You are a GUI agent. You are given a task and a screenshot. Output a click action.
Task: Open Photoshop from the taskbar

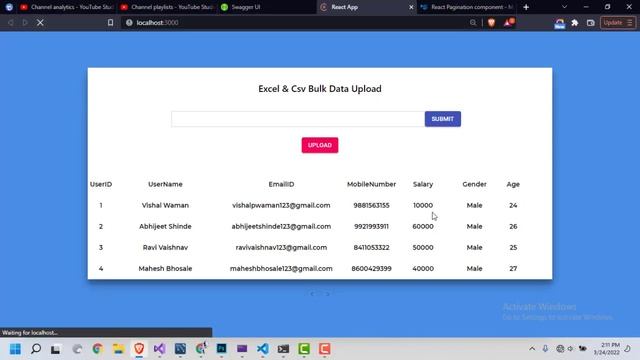pyautogui.click(x=222, y=349)
